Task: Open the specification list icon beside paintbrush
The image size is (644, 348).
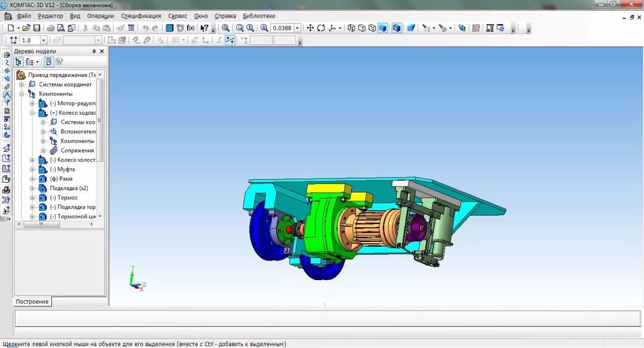Action: [x=131, y=28]
